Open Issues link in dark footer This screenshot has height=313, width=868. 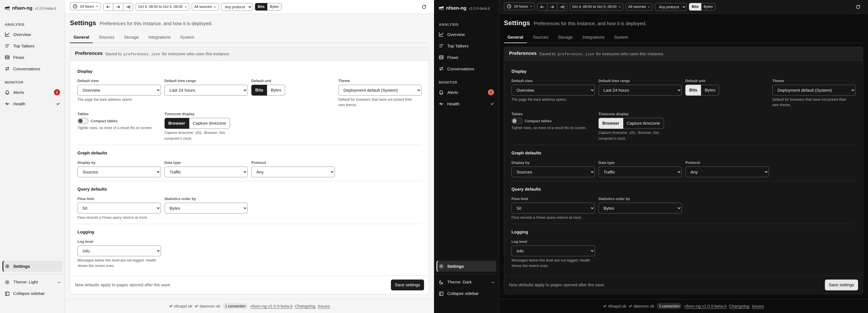tap(758, 306)
